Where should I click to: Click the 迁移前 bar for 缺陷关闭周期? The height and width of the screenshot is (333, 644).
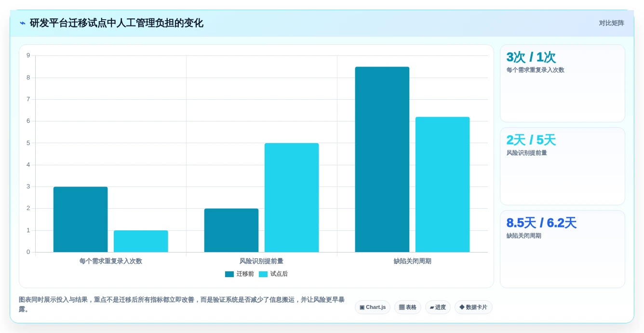382,160
